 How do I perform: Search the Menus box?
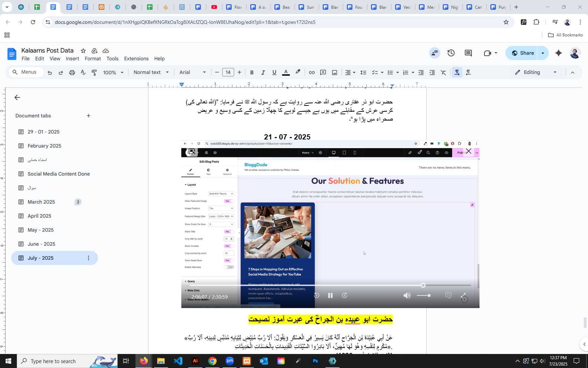pos(26,72)
